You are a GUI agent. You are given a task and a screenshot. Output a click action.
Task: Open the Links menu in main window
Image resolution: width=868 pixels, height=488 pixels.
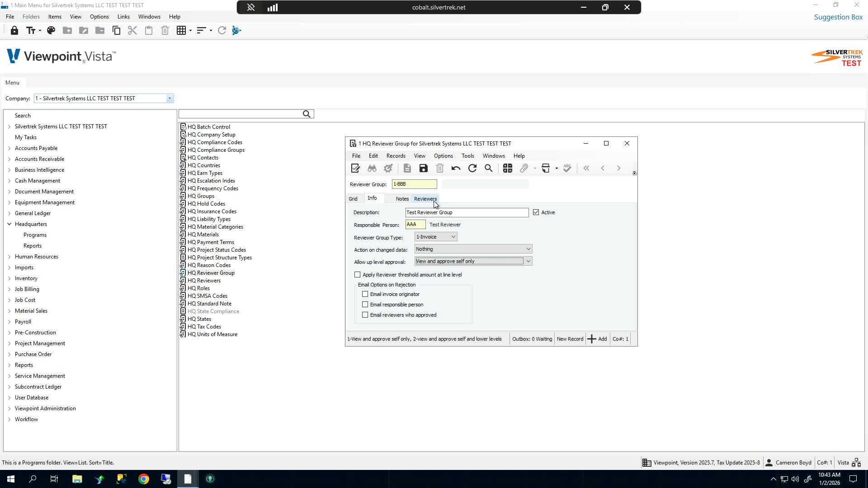123,17
